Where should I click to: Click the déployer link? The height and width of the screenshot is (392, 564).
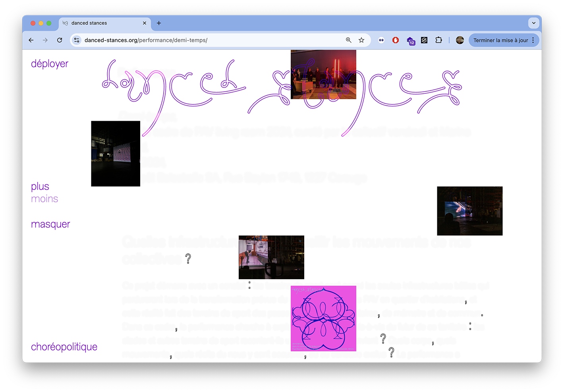click(50, 64)
